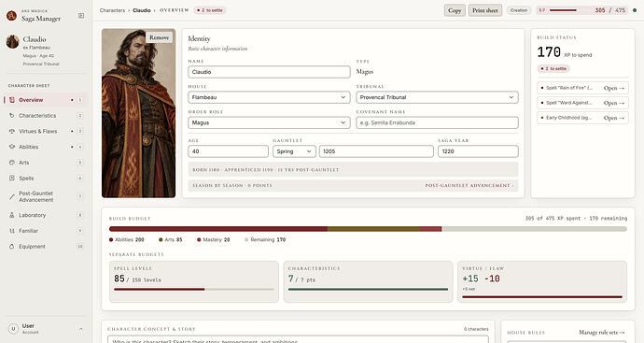The image size is (644, 343).
Task: Switch to the Arts section
Action: [x=46, y=163]
